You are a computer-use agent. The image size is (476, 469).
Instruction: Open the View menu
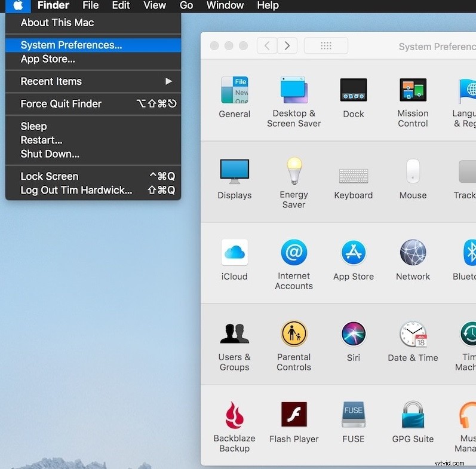(x=155, y=5)
